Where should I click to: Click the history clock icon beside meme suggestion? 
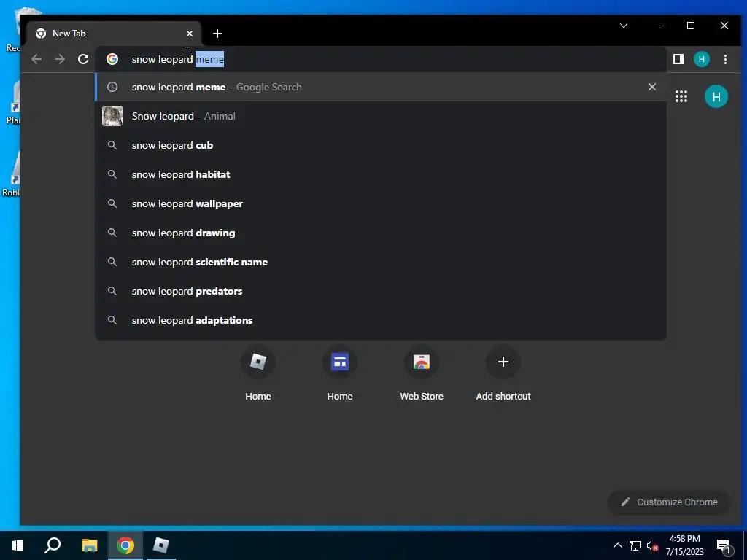[112, 87]
